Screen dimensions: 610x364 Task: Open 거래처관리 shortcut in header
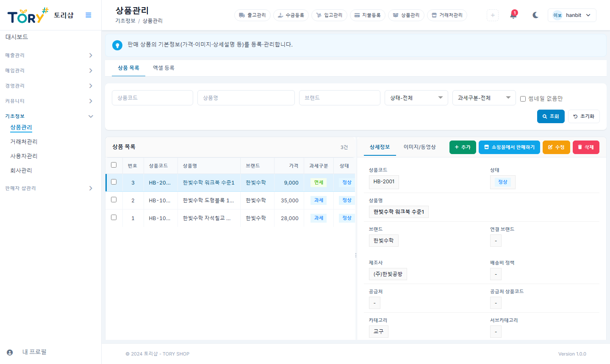point(447,15)
